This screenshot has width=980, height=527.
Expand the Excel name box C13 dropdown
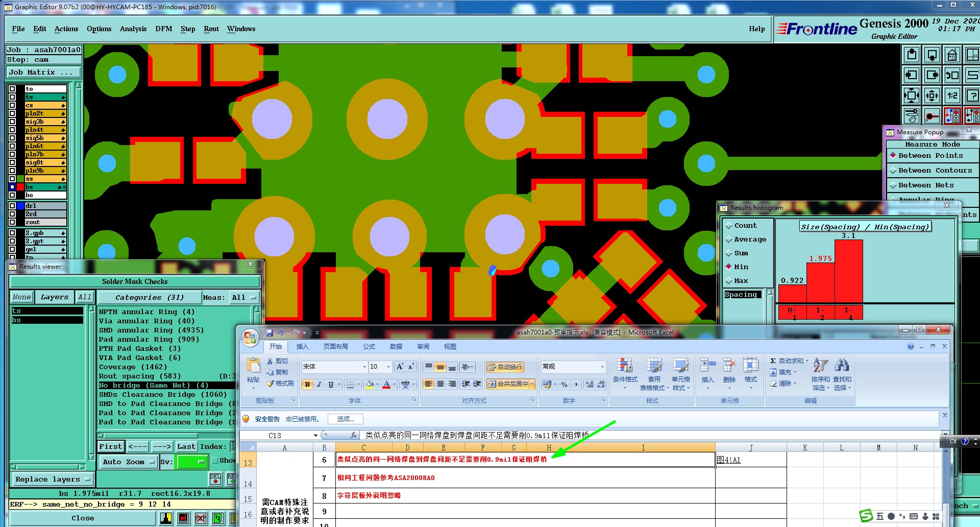(x=315, y=436)
